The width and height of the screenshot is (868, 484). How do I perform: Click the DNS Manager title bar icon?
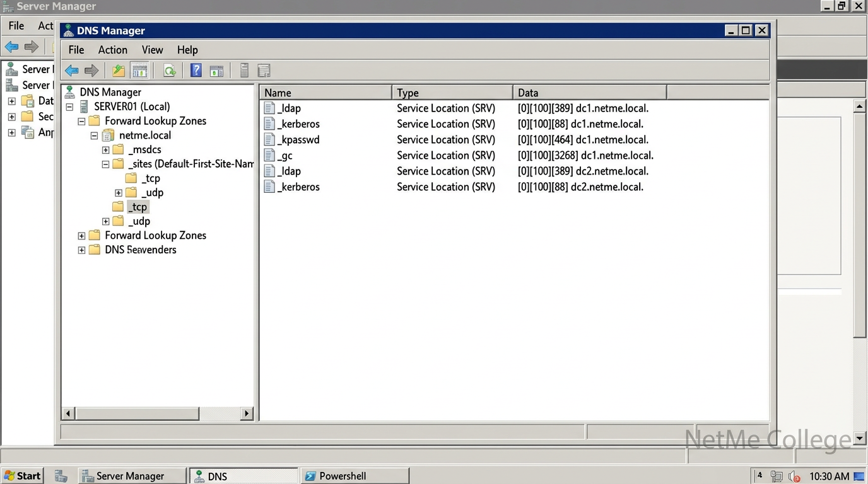pyautogui.click(x=69, y=31)
